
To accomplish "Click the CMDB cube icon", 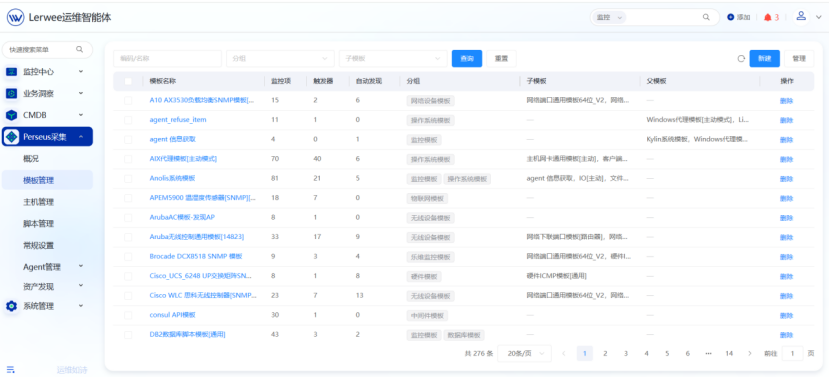I will click(x=12, y=115).
